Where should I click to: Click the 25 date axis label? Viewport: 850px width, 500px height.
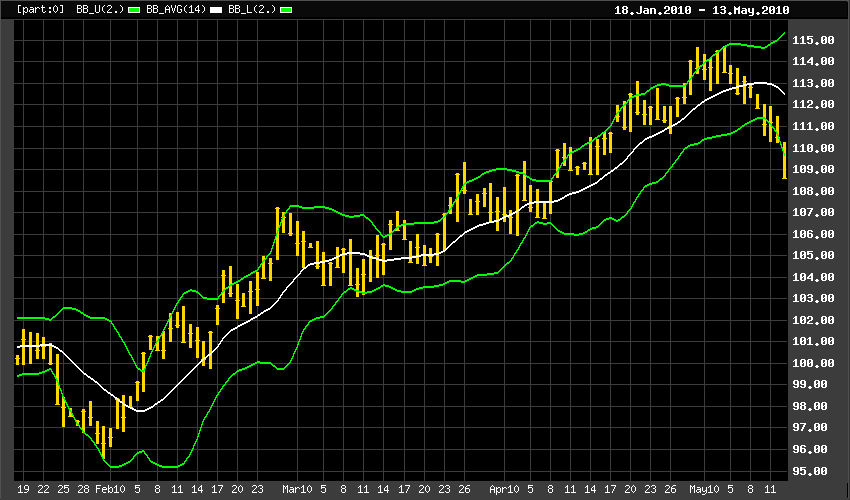(x=63, y=490)
